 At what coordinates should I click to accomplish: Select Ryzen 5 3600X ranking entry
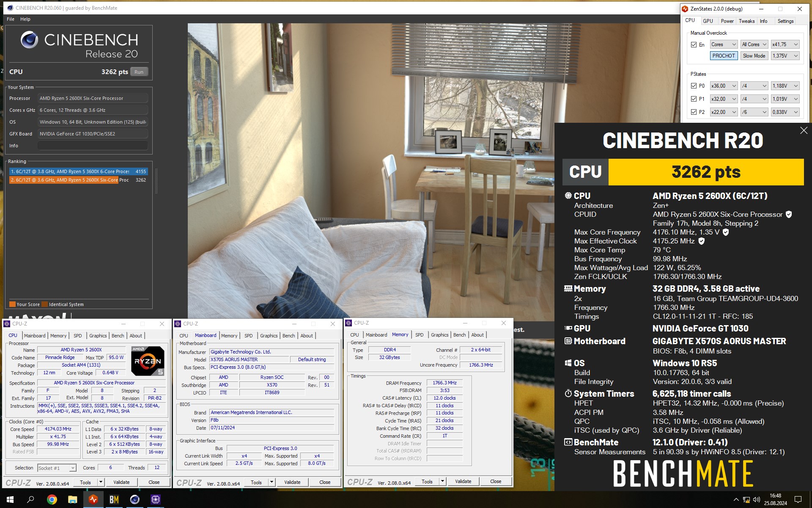(x=78, y=171)
